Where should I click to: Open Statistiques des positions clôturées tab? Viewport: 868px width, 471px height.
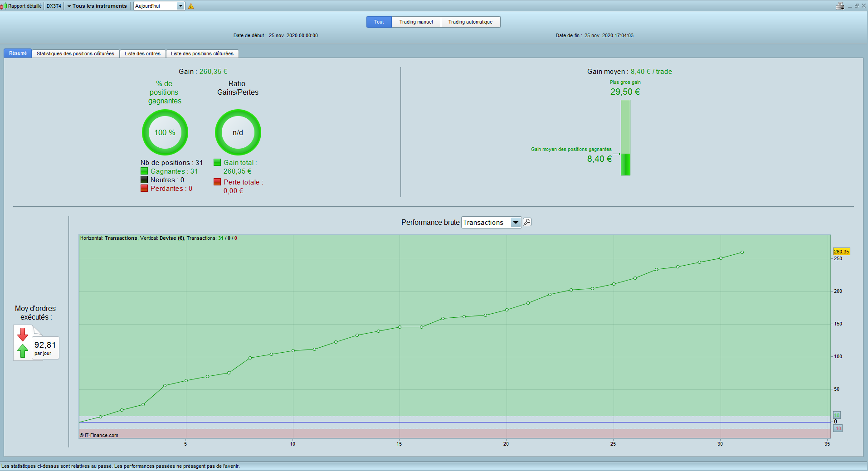click(75, 53)
